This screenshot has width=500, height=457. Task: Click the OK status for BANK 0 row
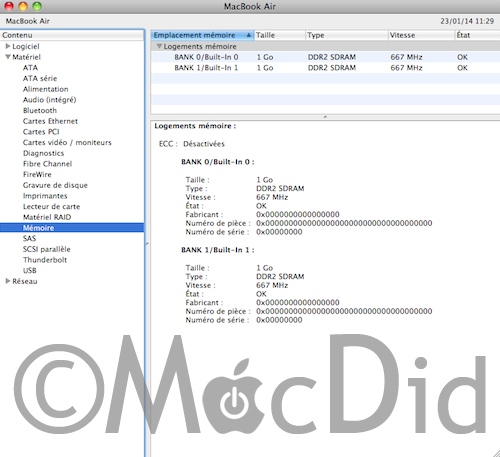[462, 57]
